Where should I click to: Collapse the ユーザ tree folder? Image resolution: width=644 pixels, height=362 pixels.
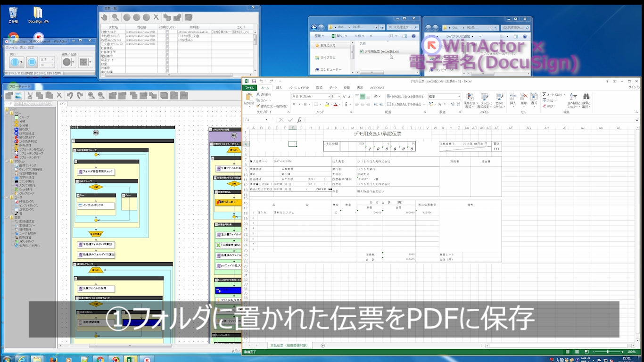pyautogui.click(x=7, y=197)
